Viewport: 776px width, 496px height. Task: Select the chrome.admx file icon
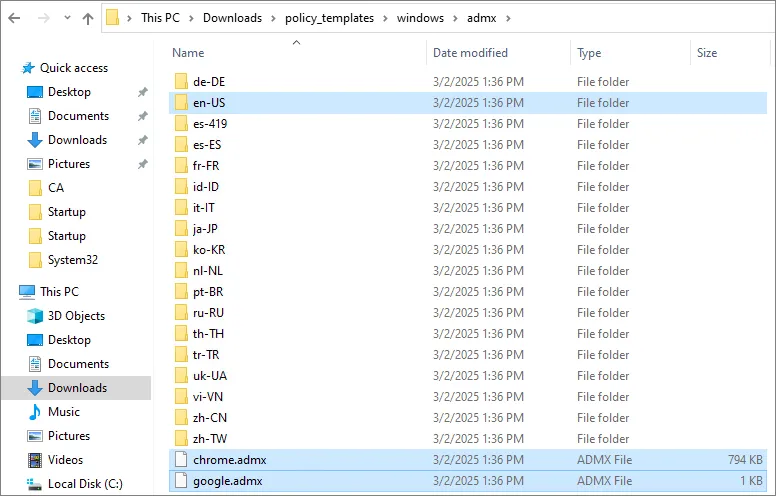click(x=181, y=460)
